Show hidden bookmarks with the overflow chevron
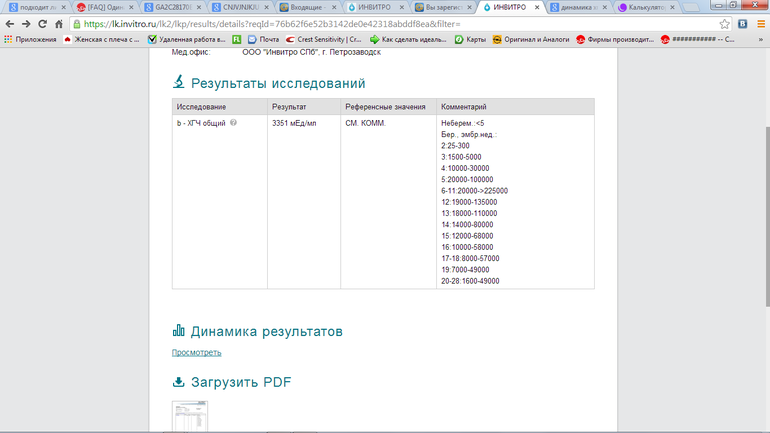The image size is (770, 433). (761, 39)
